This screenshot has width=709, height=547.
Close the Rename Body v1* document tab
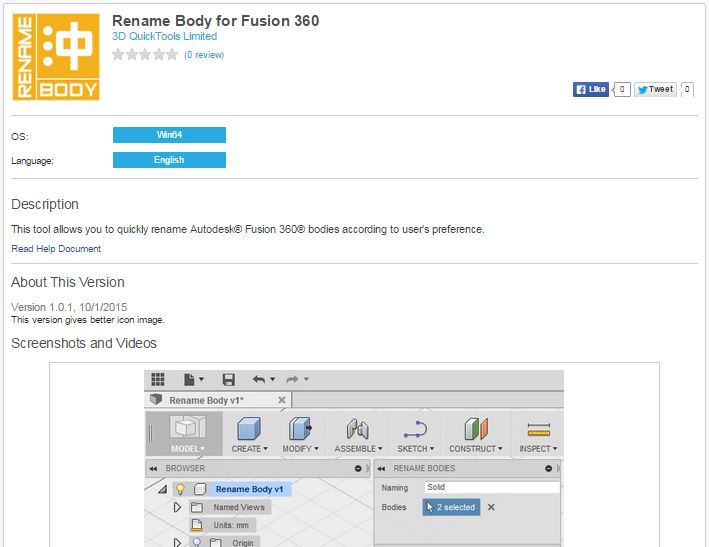282,400
